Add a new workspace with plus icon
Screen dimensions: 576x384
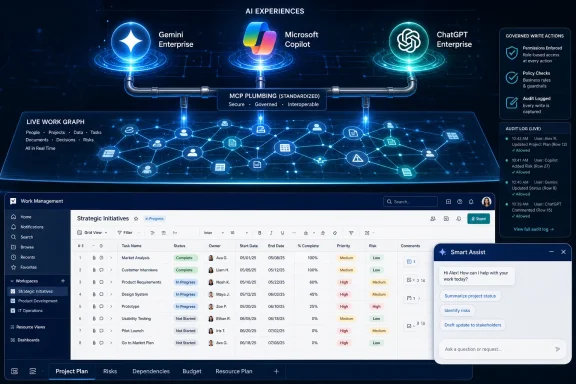pos(63,281)
